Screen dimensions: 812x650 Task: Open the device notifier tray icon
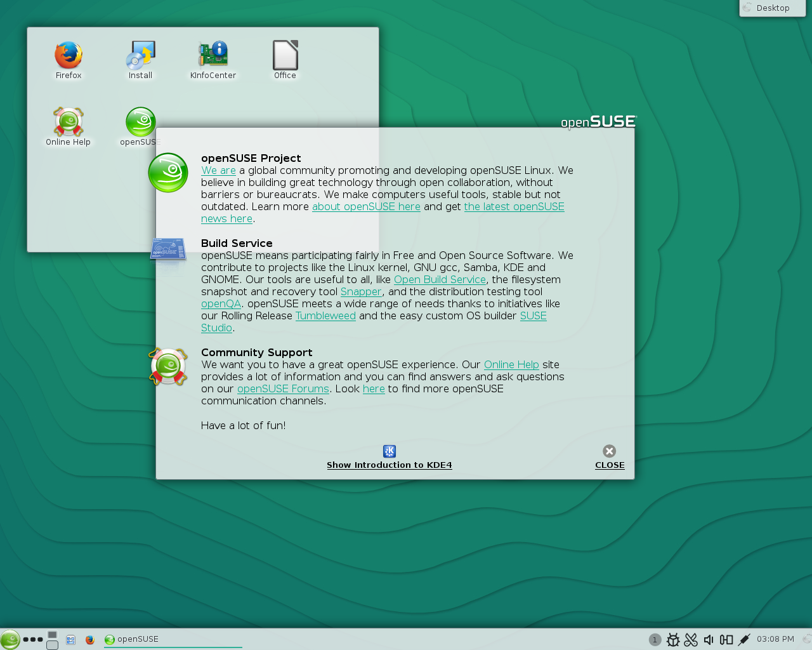[x=726, y=640]
